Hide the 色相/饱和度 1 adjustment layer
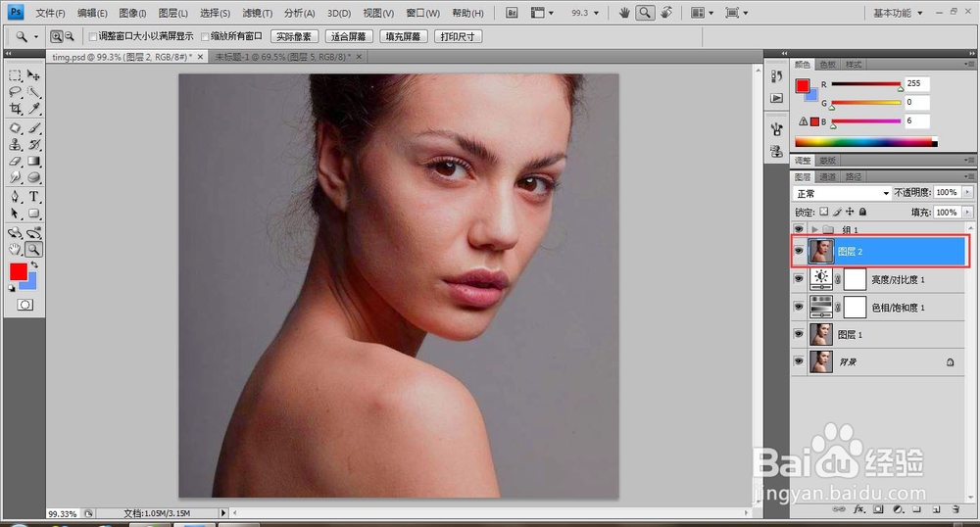Viewport: 980px width, 527px height. [799, 307]
